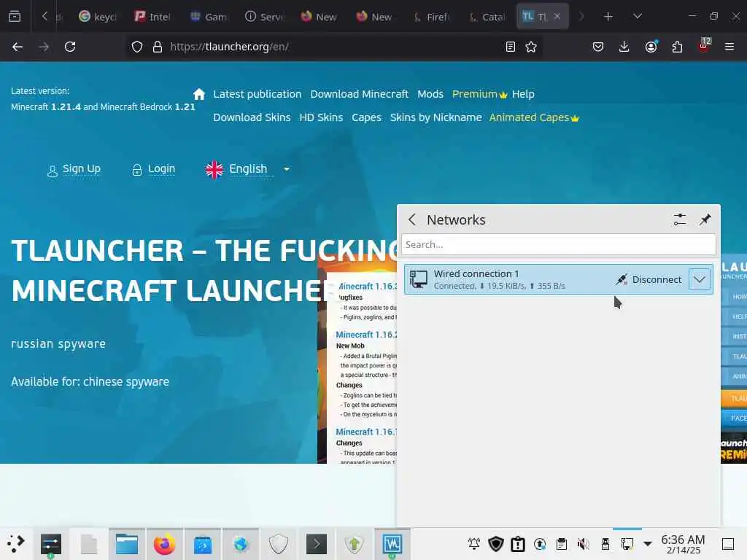
Task: Open the globe app in the taskbar
Action: pyautogui.click(x=241, y=543)
